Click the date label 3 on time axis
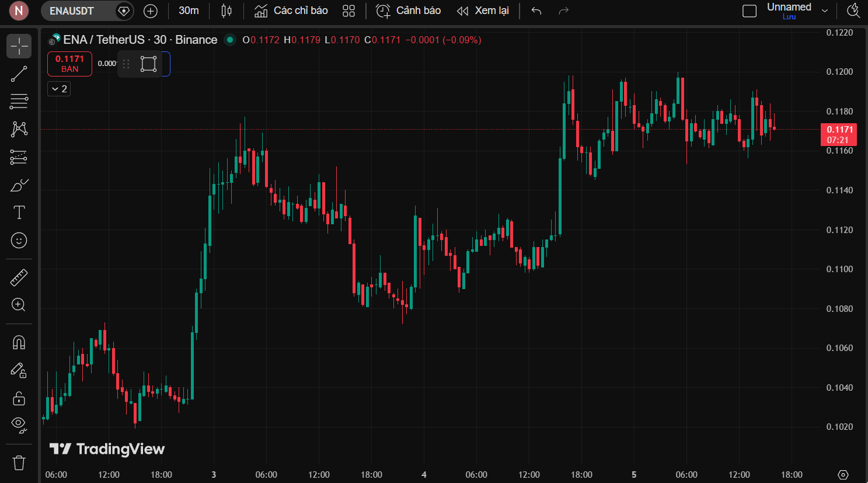868x483 pixels. point(214,475)
